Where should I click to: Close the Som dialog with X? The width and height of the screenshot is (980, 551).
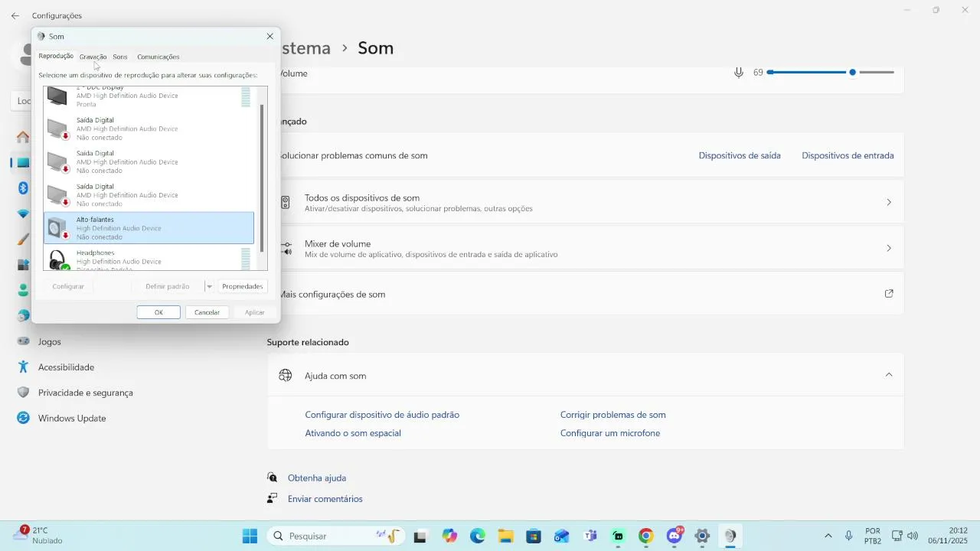tap(269, 36)
